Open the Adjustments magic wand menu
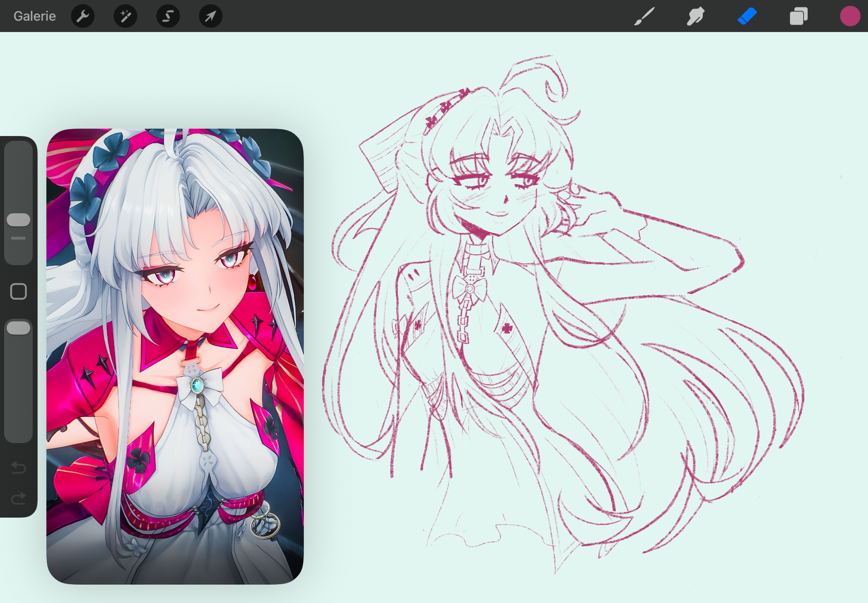 [x=125, y=16]
